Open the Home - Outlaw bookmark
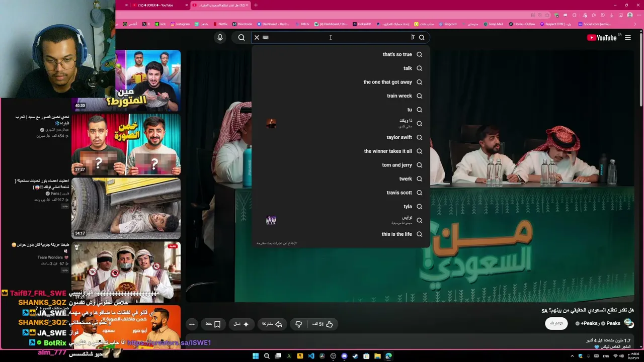Screen dimensions: 644x362 tap(522, 24)
